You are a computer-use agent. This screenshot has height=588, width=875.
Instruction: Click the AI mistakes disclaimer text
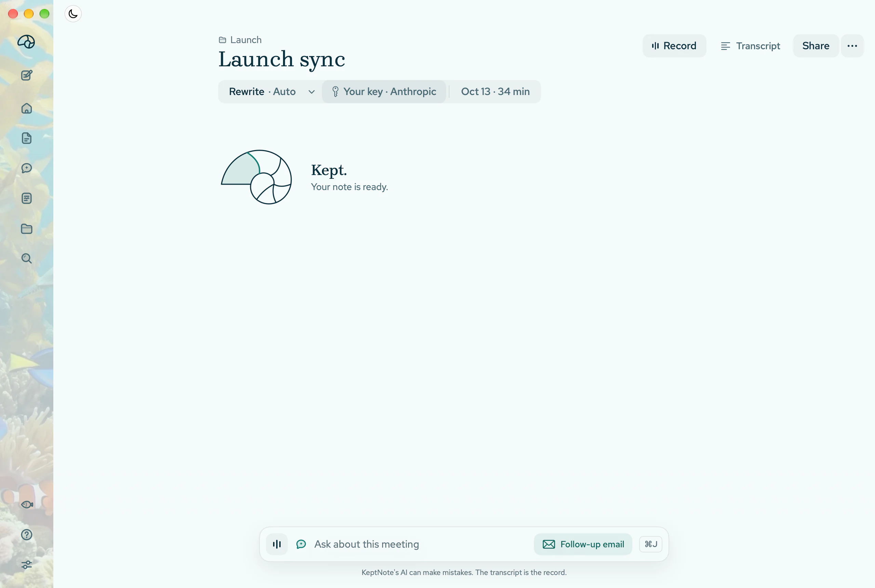(464, 572)
